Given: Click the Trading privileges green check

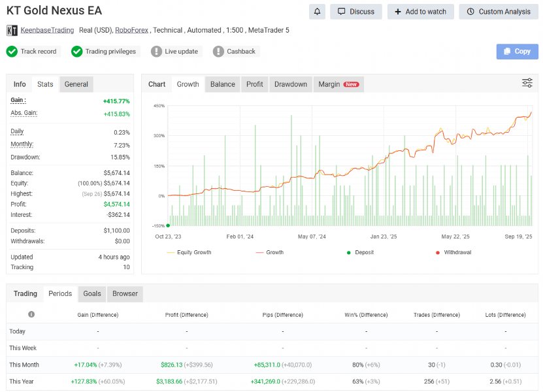Looking at the screenshot, I should click(x=77, y=51).
